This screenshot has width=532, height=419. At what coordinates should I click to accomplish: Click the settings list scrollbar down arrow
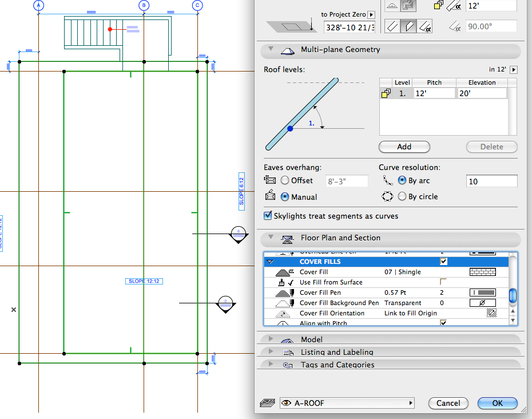(513, 320)
